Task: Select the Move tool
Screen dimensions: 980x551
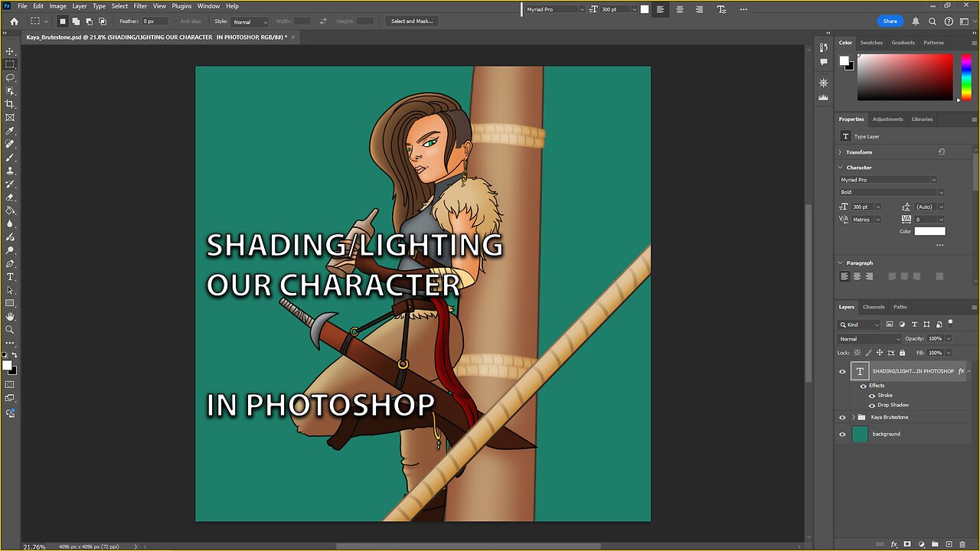Action: [10, 51]
